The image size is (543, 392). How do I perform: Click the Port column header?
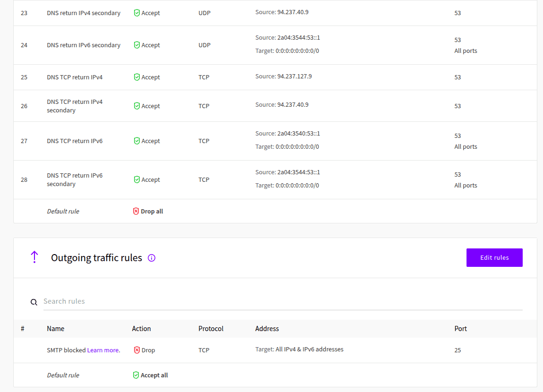click(460, 329)
